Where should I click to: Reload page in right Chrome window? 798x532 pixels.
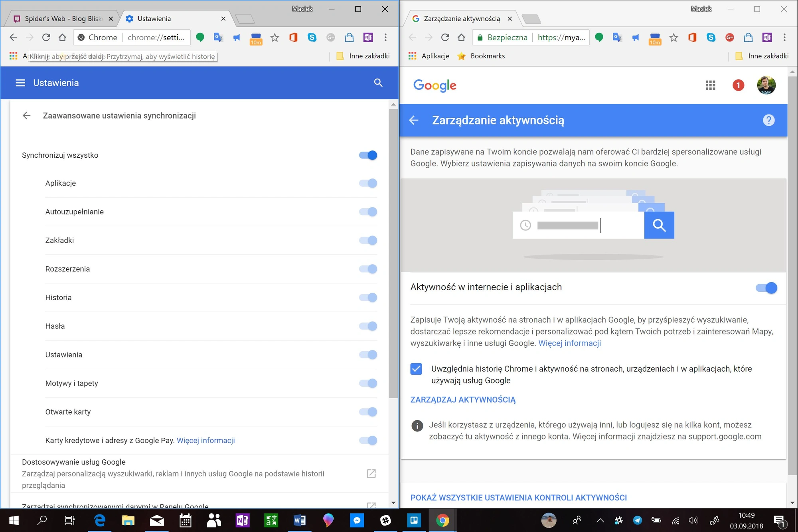[x=445, y=38]
